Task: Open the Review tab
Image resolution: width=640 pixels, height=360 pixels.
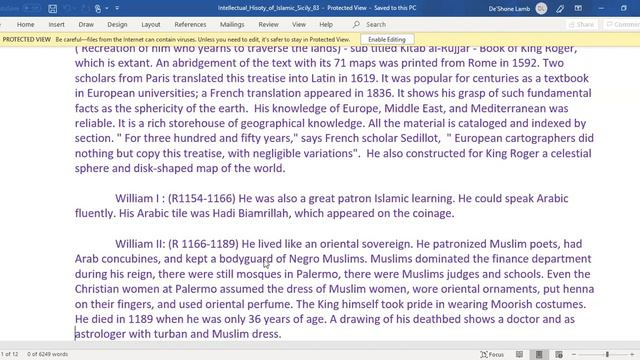Action: point(268,24)
